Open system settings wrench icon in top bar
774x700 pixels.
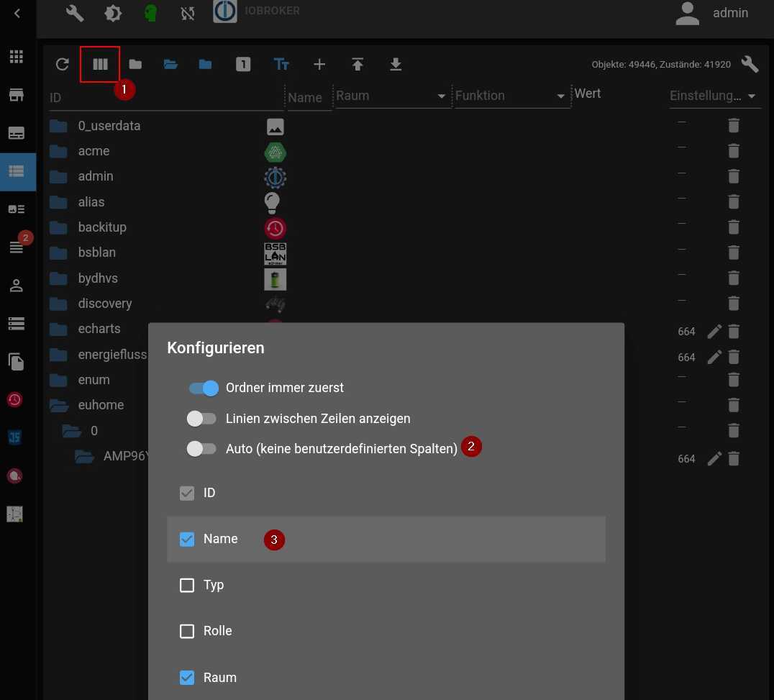coord(75,13)
